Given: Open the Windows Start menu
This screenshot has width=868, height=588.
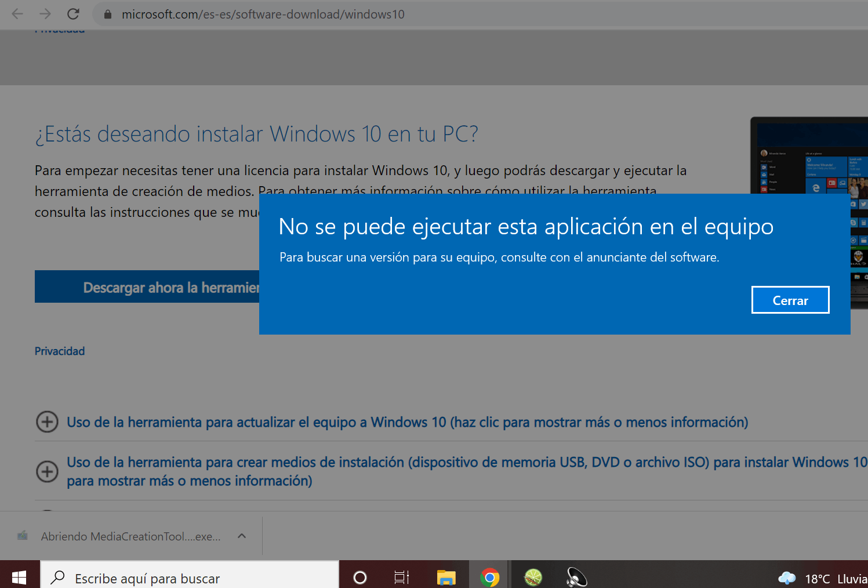Looking at the screenshot, I should [x=19, y=577].
